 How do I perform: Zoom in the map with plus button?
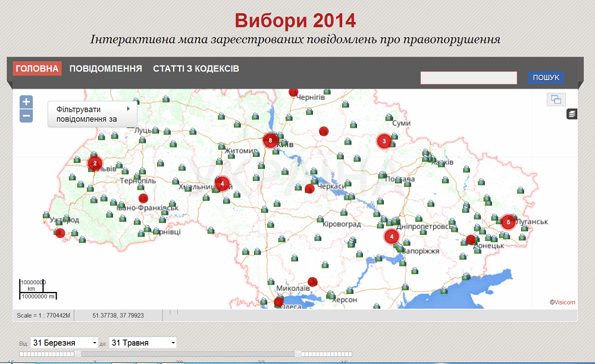[x=26, y=102]
